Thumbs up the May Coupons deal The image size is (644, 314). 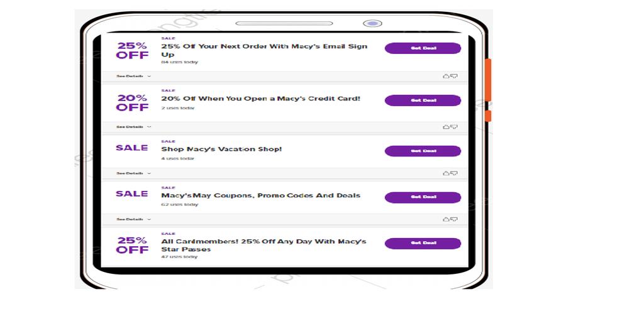click(x=446, y=219)
